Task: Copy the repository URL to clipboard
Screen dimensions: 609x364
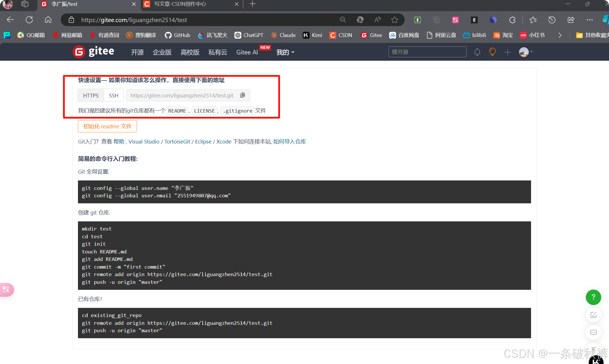Action: pyautogui.click(x=243, y=95)
